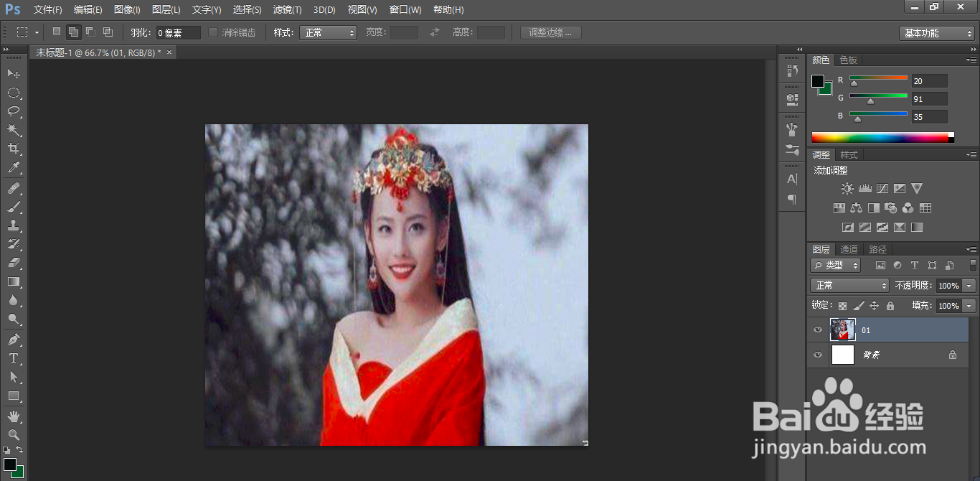This screenshot has height=481, width=980.
Task: Select the Zoom tool
Action: (14, 434)
